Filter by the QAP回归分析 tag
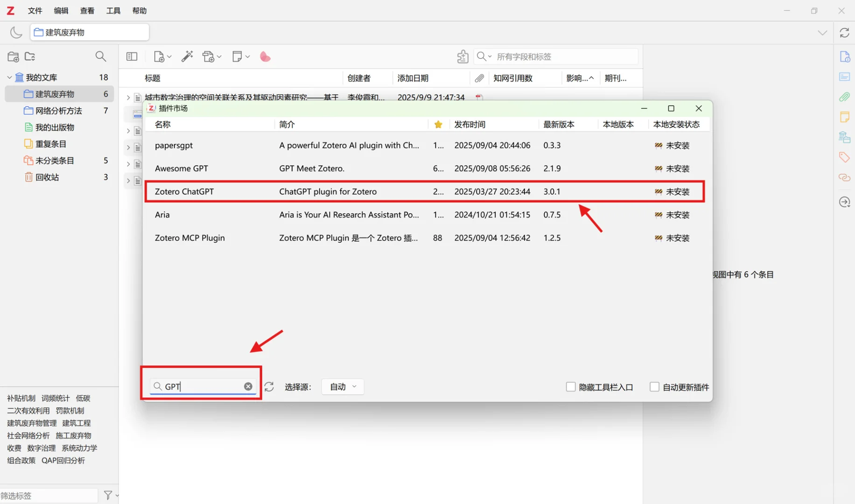This screenshot has height=504, width=855. (x=63, y=461)
